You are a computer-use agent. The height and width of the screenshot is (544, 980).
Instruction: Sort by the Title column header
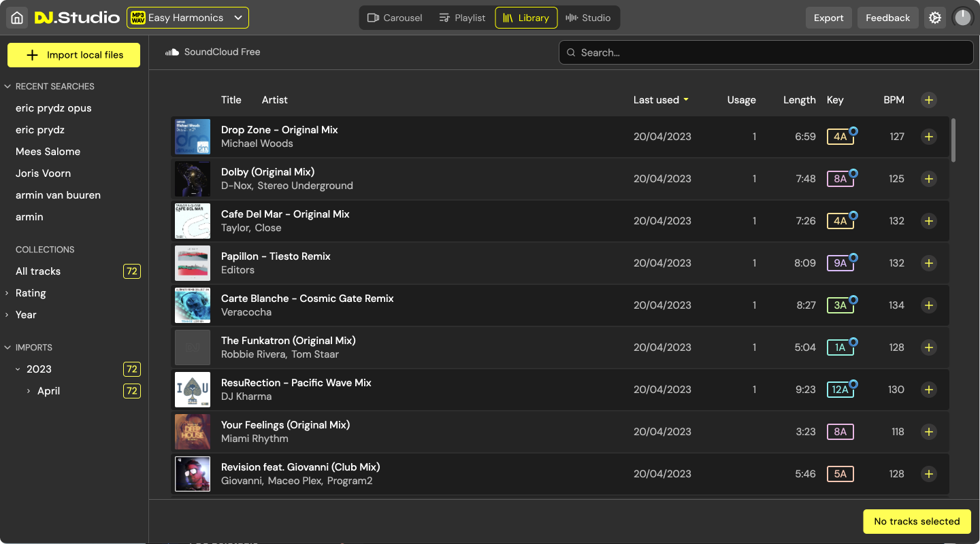point(231,100)
